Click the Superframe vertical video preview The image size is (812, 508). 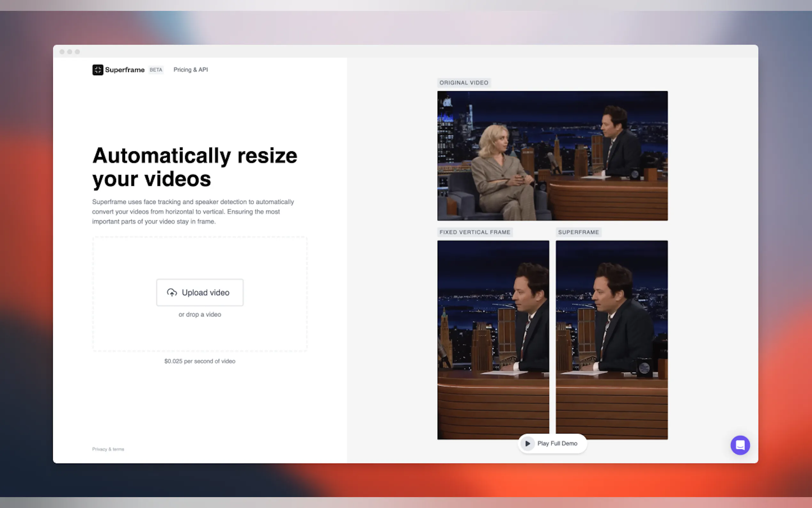[611, 339]
